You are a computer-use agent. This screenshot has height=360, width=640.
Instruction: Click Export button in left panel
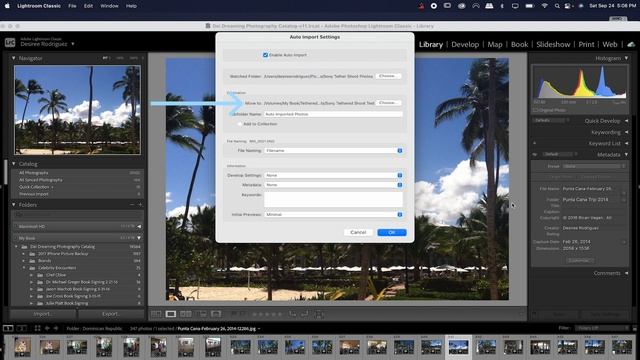(x=111, y=314)
